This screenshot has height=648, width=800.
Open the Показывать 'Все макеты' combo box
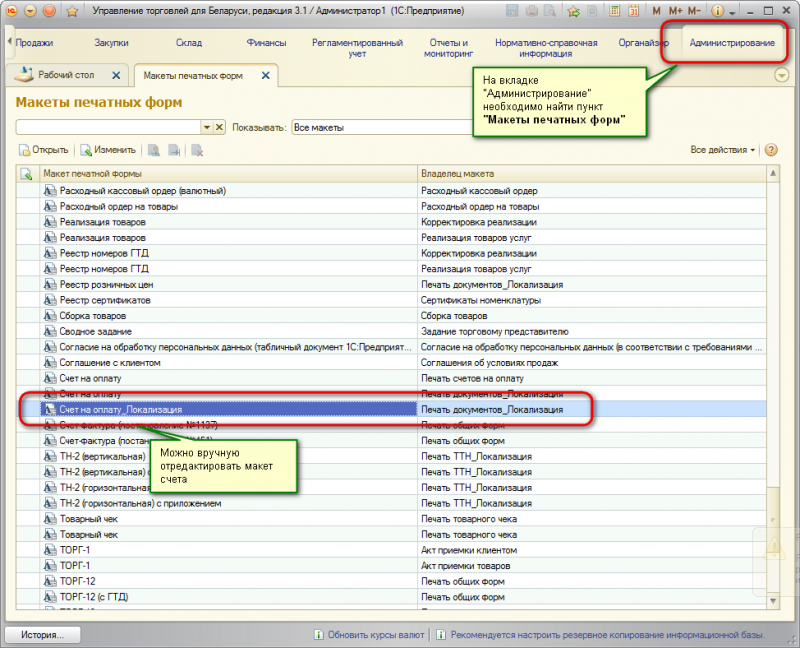(383, 128)
